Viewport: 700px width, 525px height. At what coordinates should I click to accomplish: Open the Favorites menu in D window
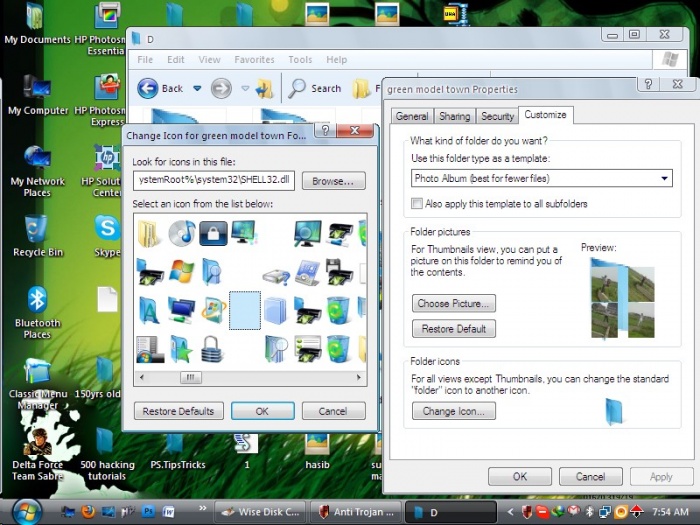point(254,59)
